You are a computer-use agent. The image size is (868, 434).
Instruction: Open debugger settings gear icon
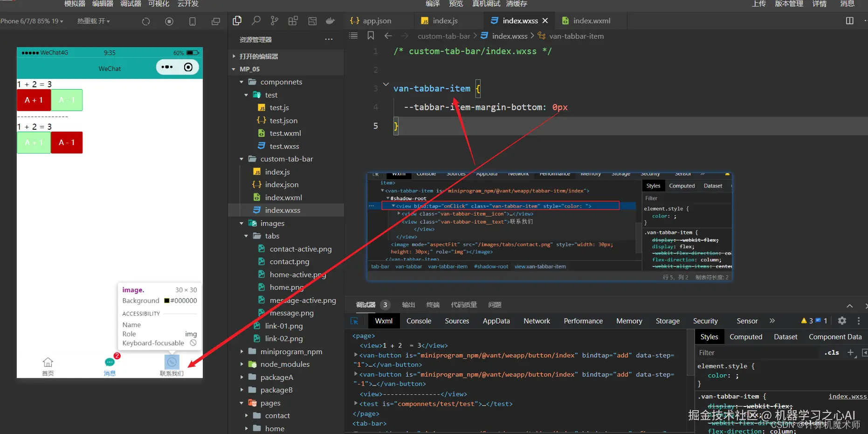[842, 321]
